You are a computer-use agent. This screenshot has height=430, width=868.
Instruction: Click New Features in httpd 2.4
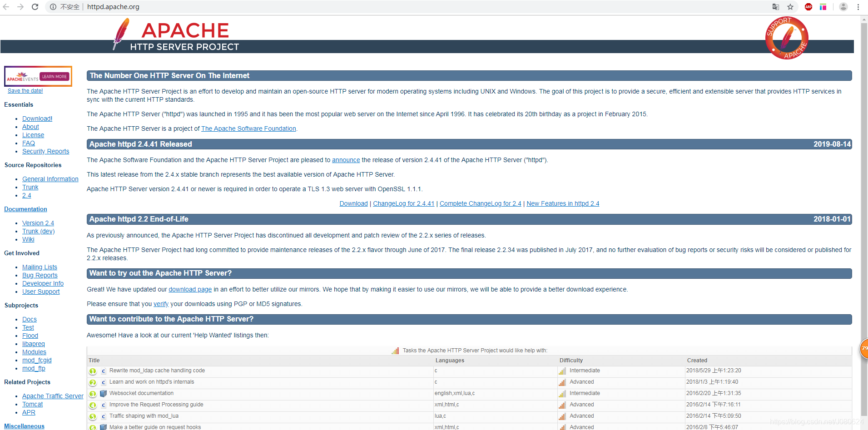coord(563,203)
